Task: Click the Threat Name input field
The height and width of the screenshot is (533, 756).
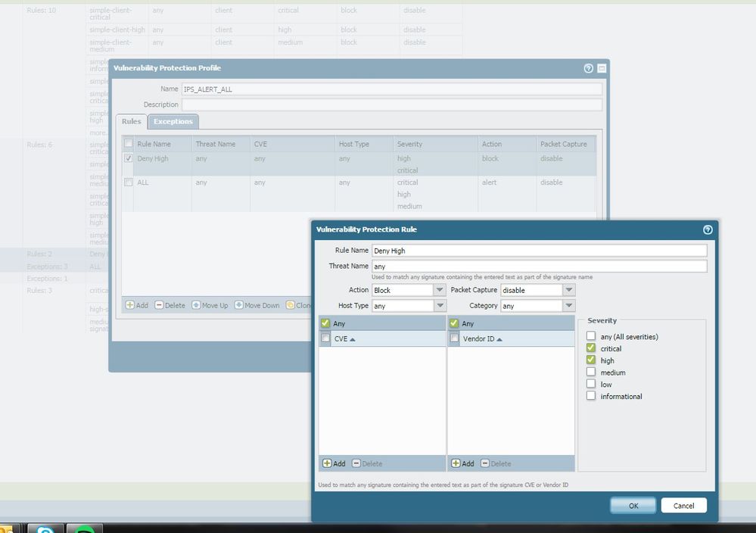Action: click(x=539, y=266)
